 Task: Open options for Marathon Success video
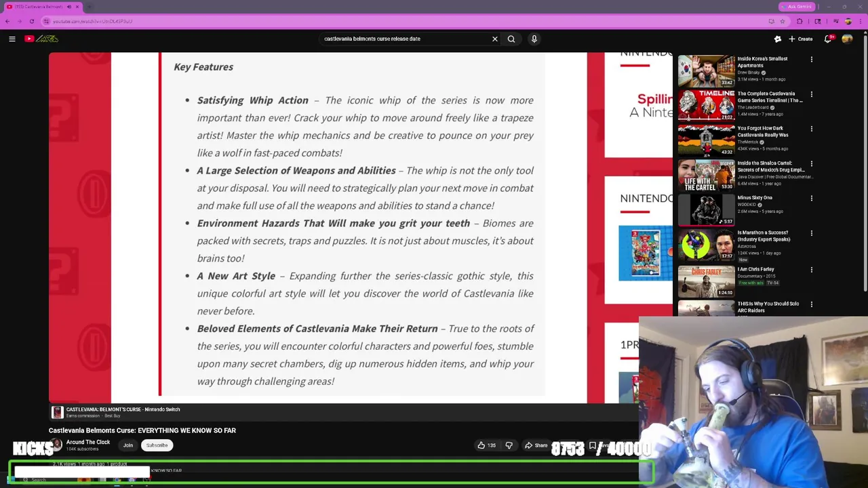[x=811, y=234]
